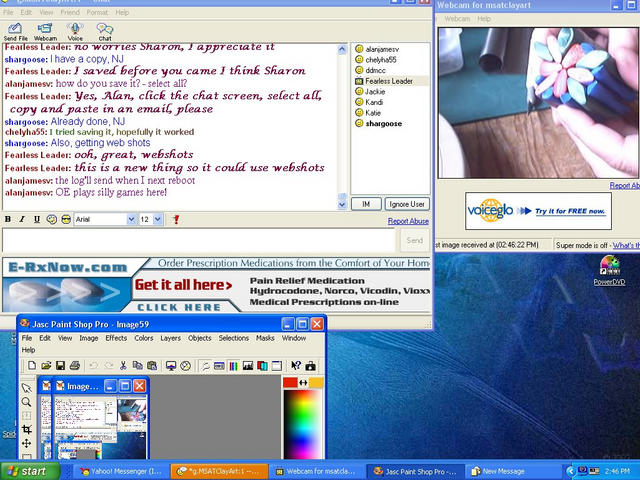
Task: Click the IM button
Action: click(x=366, y=204)
